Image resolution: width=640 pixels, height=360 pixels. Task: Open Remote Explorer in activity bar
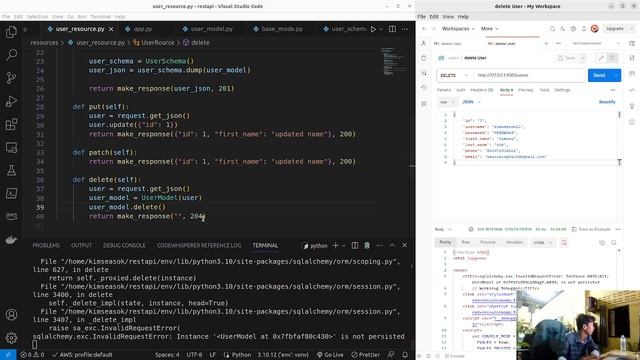[11, 147]
